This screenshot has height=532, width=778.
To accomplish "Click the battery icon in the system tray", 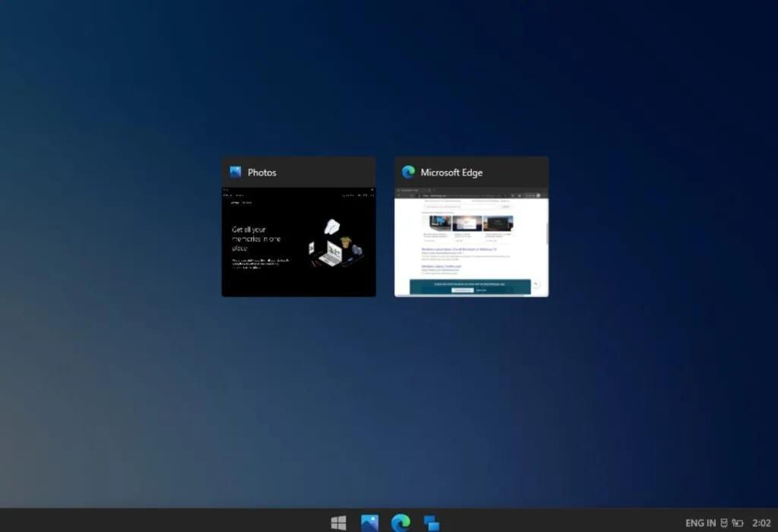I will tap(738, 523).
